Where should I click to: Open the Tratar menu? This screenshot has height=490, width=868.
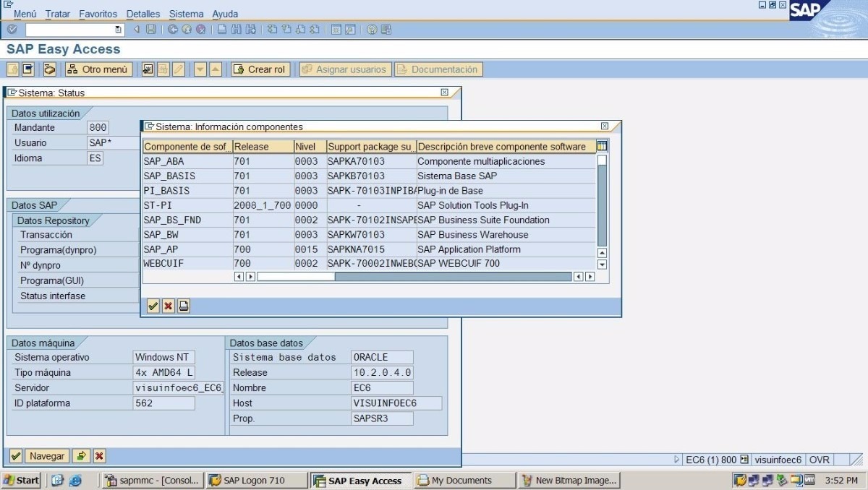[58, 14]
